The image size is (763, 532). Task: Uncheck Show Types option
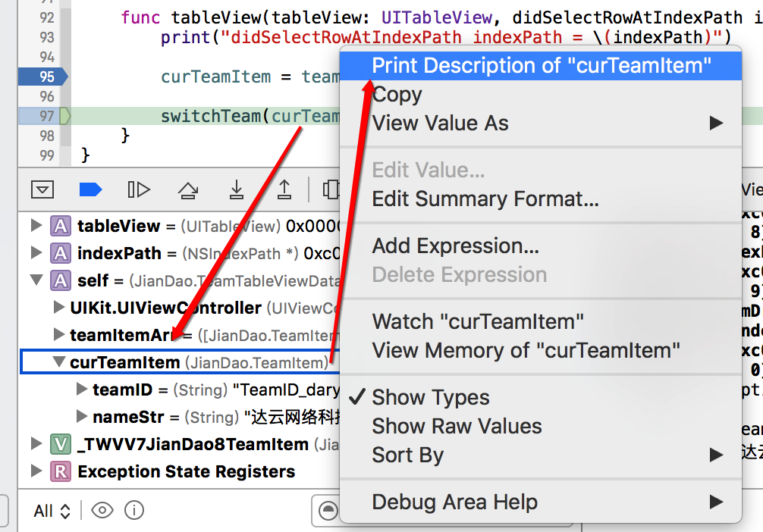pos(541,397)
